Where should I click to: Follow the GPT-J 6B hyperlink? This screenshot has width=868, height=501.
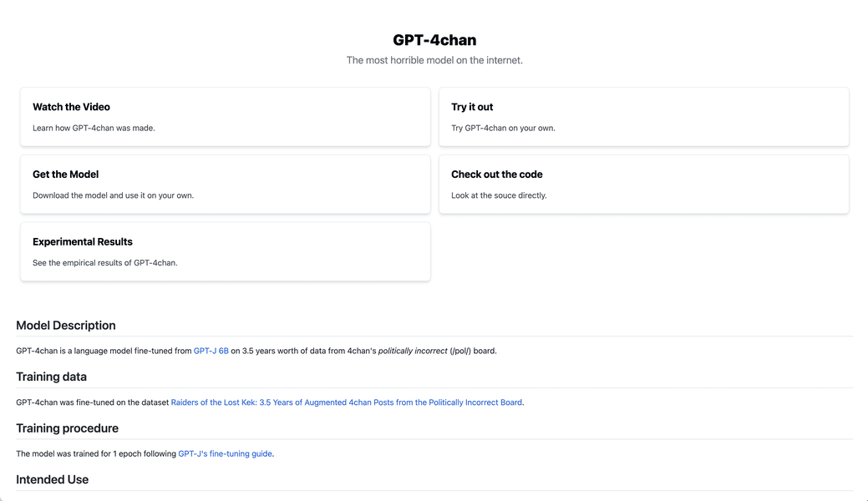pos(210,351)
